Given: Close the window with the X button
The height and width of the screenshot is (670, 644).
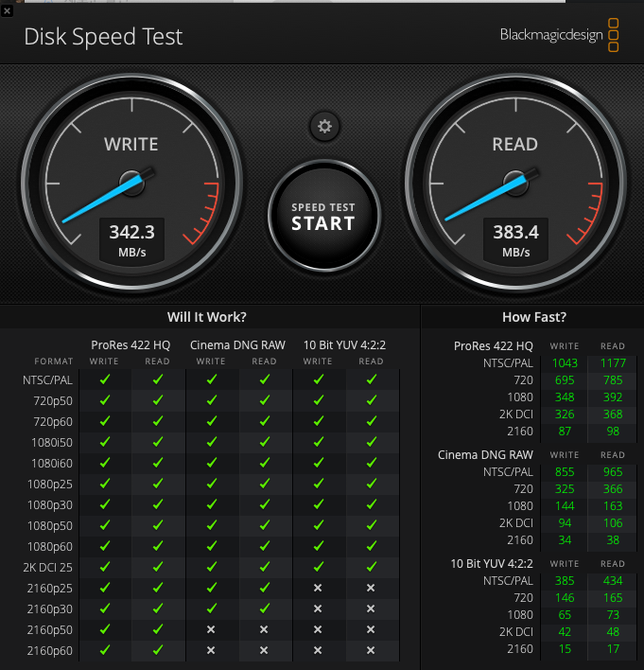Looking at the screenshot, I should click(x=7, y=10).
